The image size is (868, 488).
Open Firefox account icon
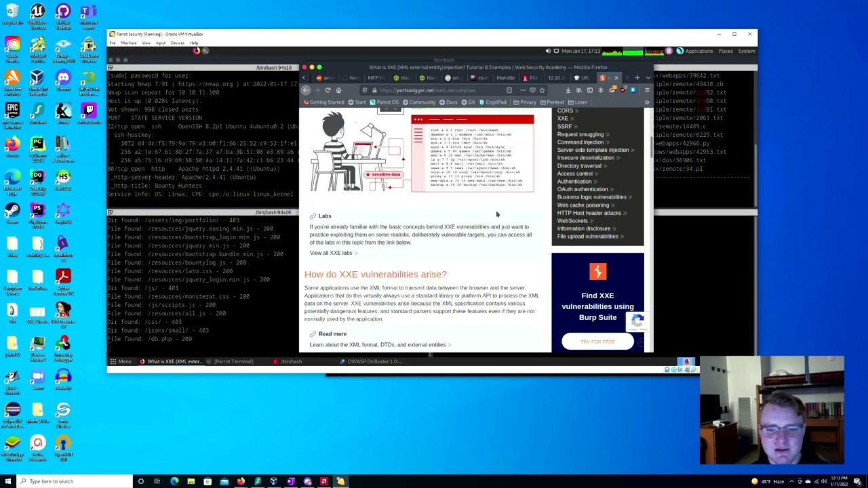click(600, 90)
